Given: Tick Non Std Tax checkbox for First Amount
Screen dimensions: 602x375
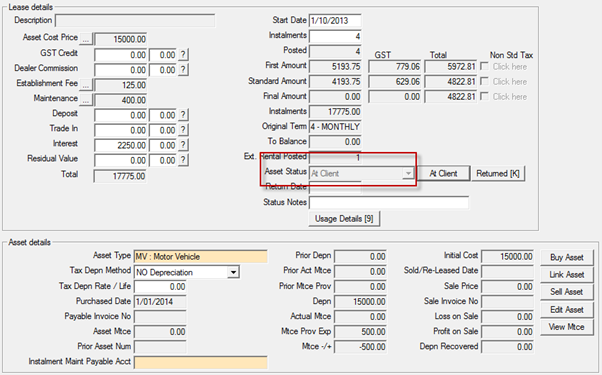Looking at the screenshot, I should click(485, 66).
